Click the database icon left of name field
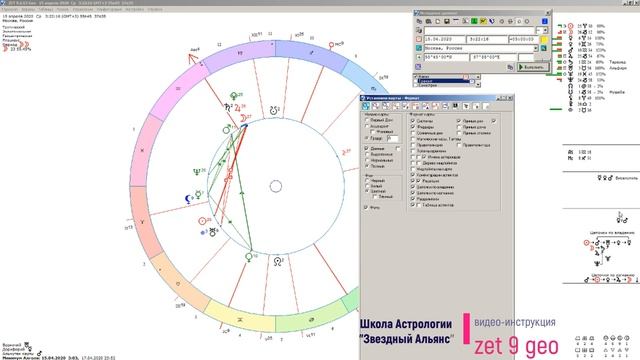640x360 pixels. click(x=419, y=30)
